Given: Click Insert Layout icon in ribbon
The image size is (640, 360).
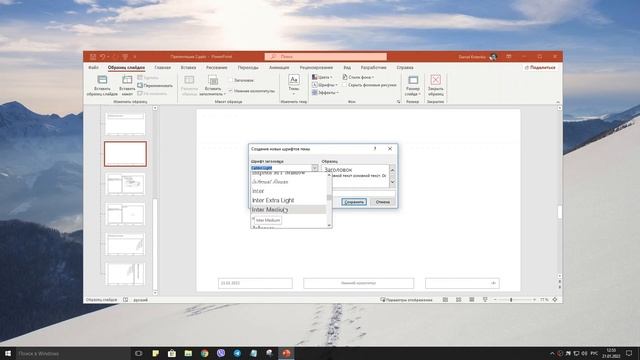Looking at the screenshot, I should click(x=127, y=80).
